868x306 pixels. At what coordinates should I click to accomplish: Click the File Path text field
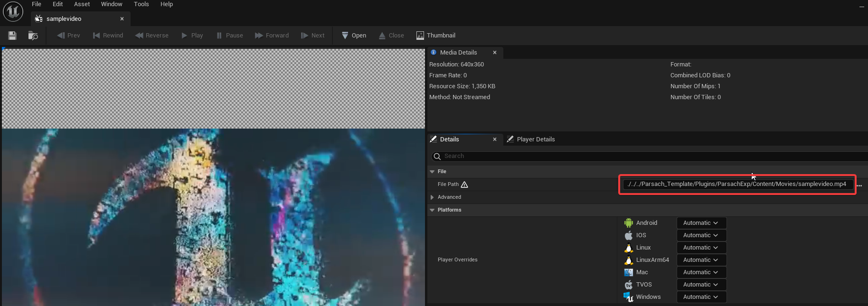[x=738, y=184]
